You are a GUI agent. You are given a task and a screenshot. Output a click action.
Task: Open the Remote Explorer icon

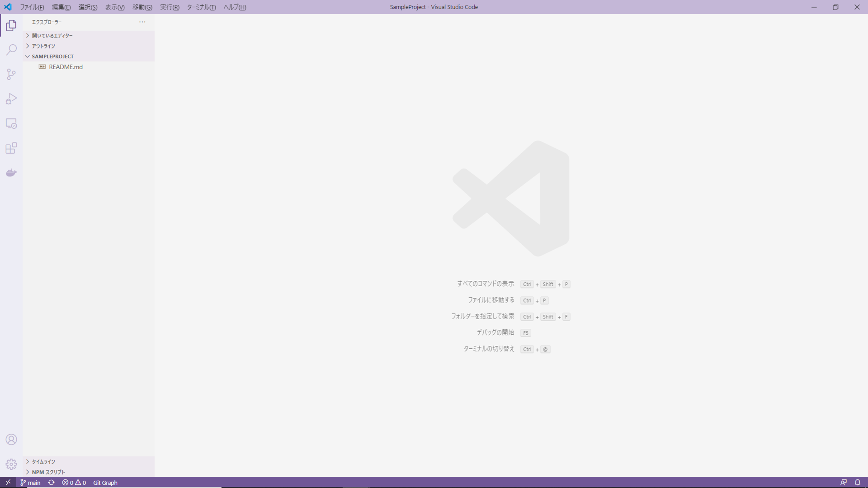pyautogui.click(x=11, y=123)
